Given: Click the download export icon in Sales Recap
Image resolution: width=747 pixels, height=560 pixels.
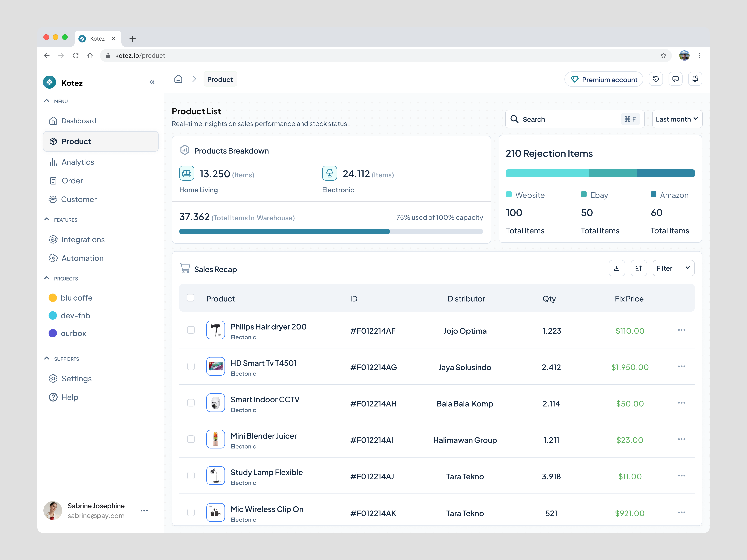Looking at the screenshot, I should coord(617,268).
